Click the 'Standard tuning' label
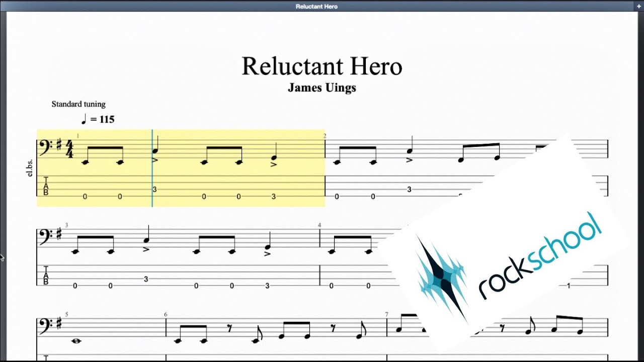Viewport: 644px width, 362px height. 78,104
